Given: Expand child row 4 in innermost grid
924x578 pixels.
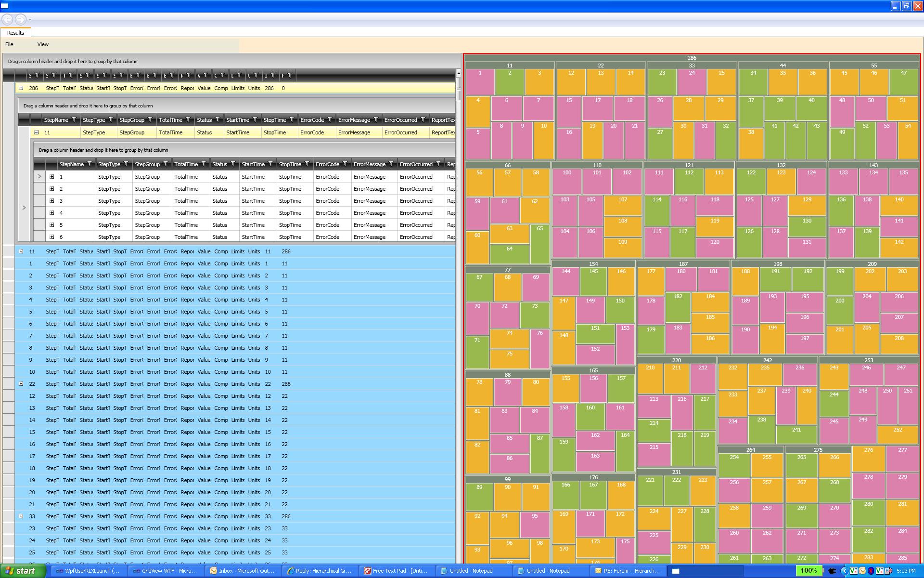Looking at the screenshot, I should point(52,213).
